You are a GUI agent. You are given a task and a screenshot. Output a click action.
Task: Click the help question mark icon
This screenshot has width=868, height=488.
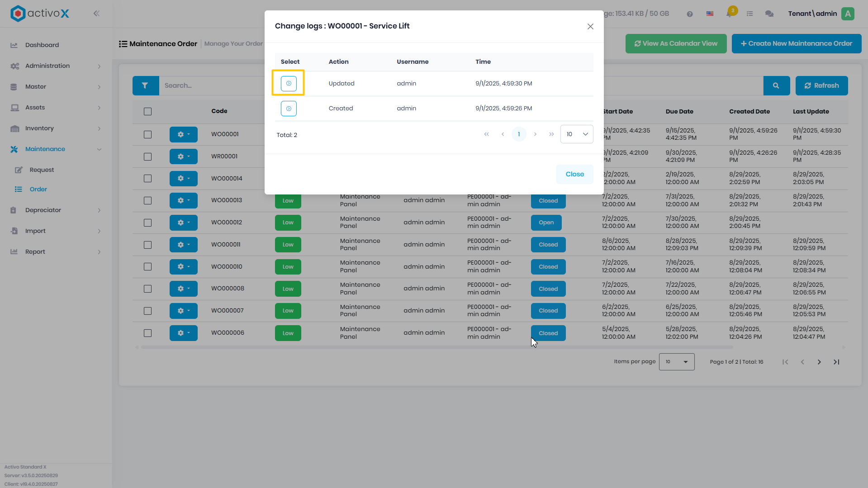tap(689, 14)
